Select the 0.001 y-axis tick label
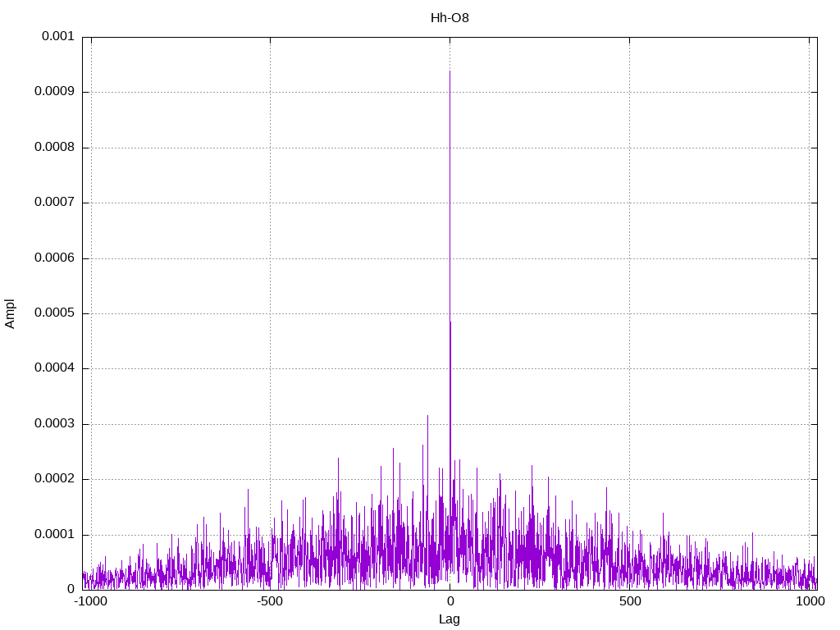Viewport: 840px width, 630px height. [57, 37]
